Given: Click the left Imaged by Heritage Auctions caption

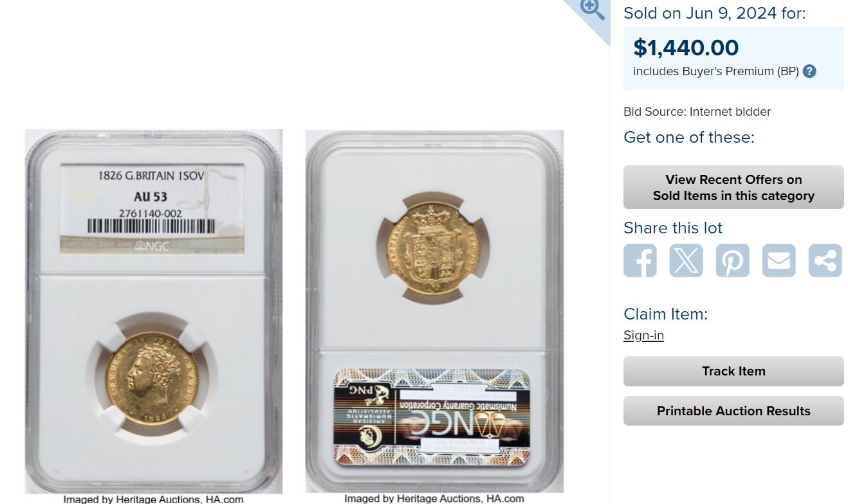Looking at the screenshot, I should 153,499.
